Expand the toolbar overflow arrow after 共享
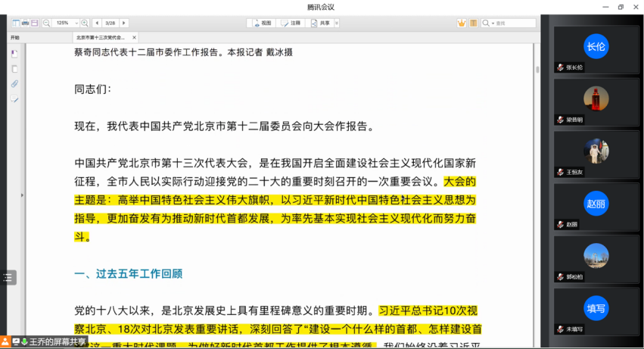The width and height of the screenshot is (644, 349). point(336,23)
